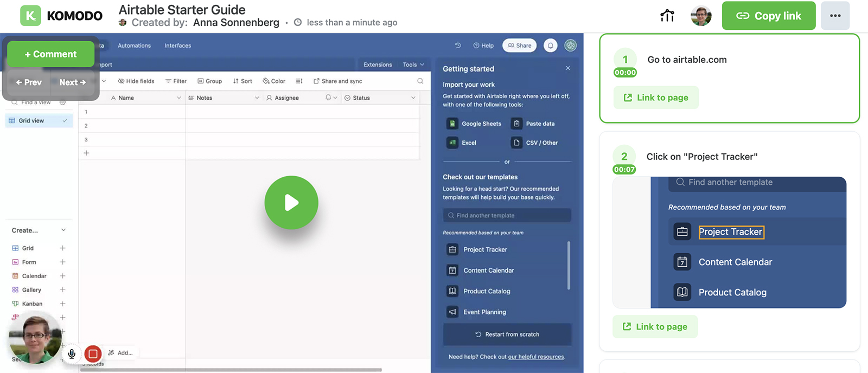Click the Form view icon in Create list
Viewport: 868px width, 373px height.
[15, 262]
